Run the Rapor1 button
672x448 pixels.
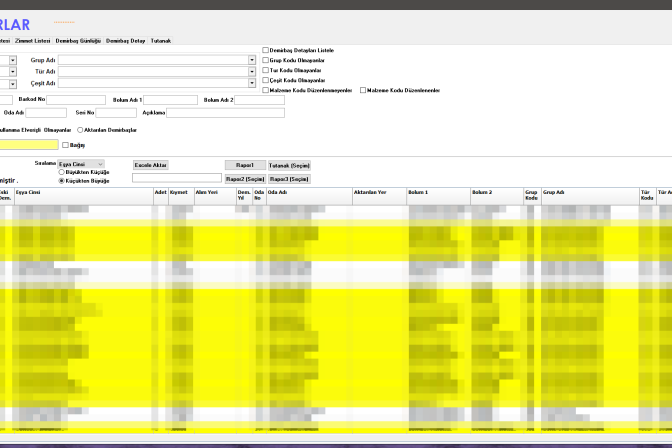(x=245, y=165)
